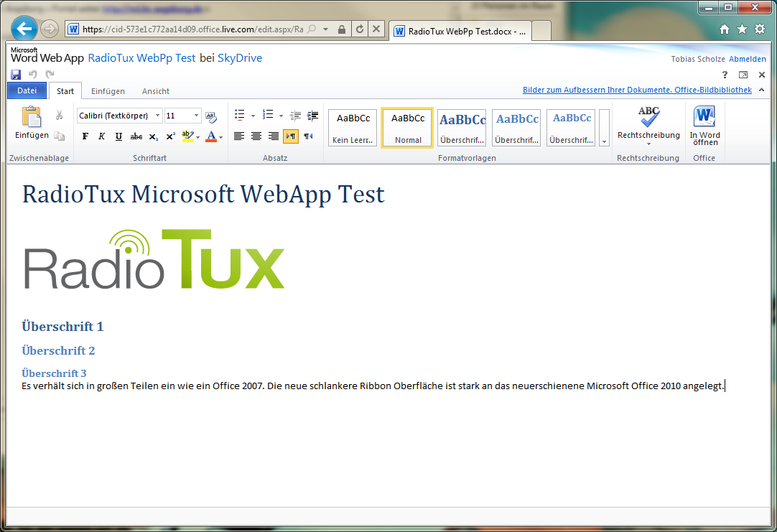
Task: Open the RadioTux WebPp Test link
Action: click(141, 58)
